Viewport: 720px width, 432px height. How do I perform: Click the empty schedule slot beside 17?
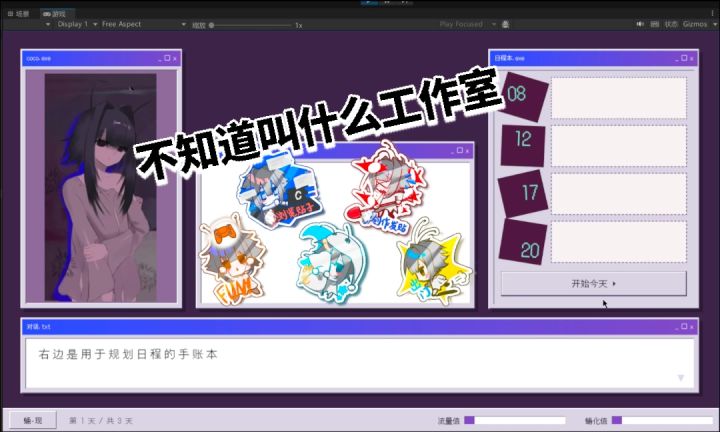click(619, 193)
